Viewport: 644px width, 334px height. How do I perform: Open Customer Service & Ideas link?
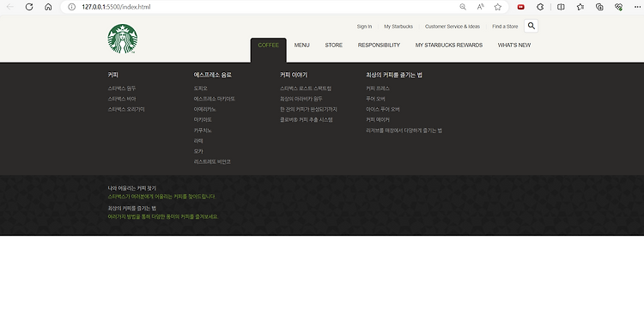pyautogui.click(x=453, y=27)
